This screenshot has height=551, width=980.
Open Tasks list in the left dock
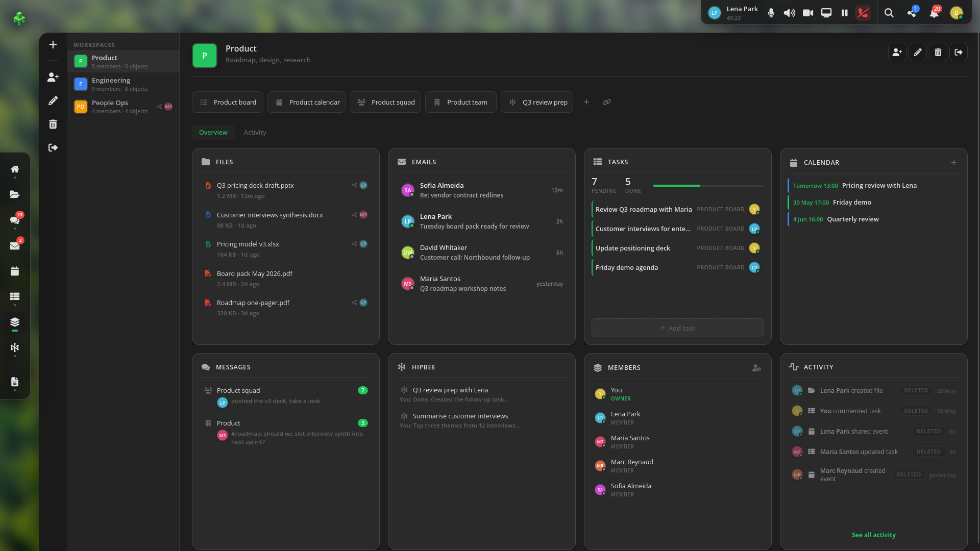pyautogui.click(x=15, y=296)
